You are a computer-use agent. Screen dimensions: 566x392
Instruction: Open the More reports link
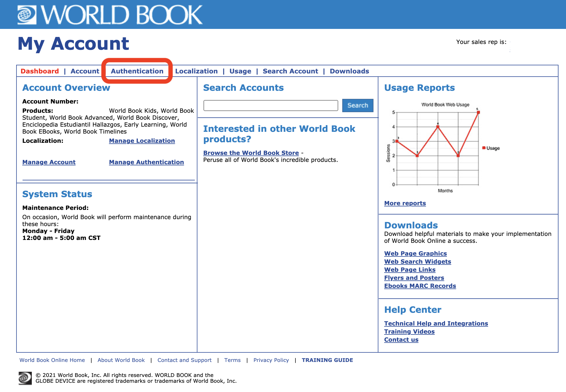click(405, 203)
